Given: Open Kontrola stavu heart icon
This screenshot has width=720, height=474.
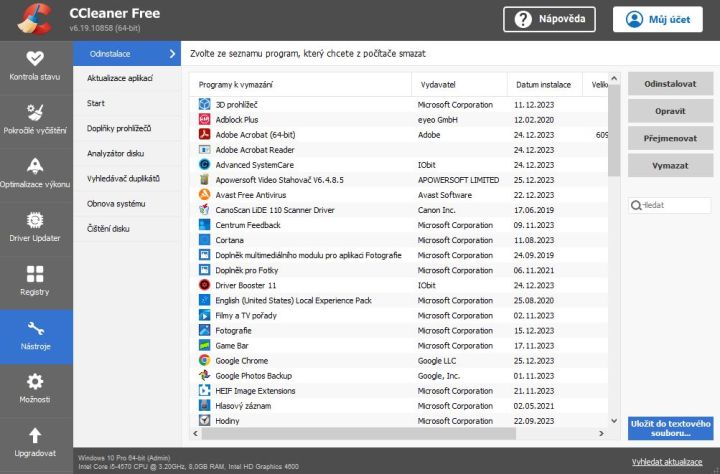Looking at the screenshot, I should tap(35, 59).
